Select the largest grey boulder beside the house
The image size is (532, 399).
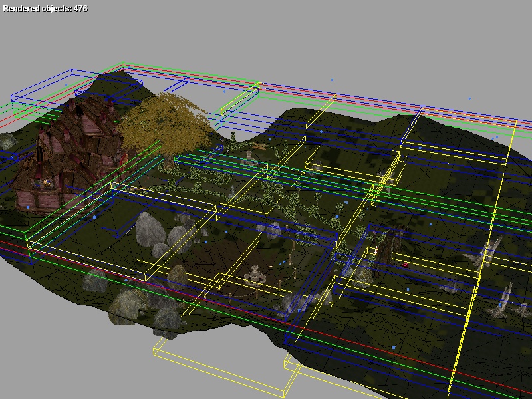pyautogui.click(x=150, y=228)
